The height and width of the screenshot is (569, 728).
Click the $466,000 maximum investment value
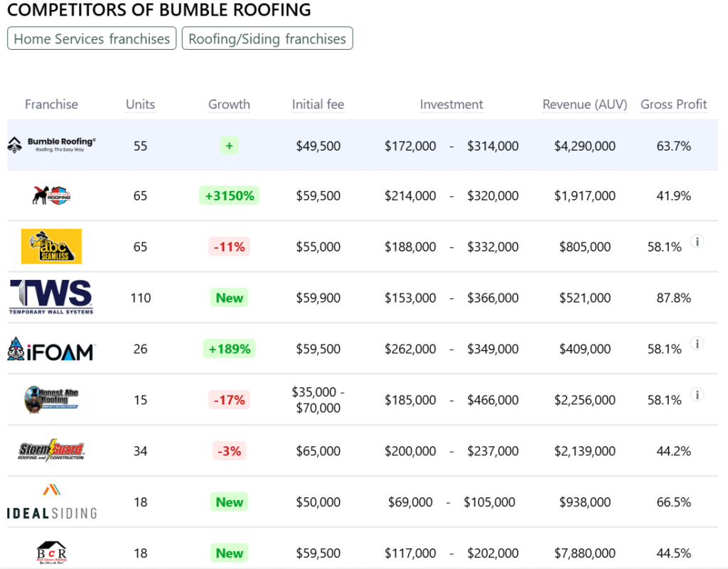[493, 400]
